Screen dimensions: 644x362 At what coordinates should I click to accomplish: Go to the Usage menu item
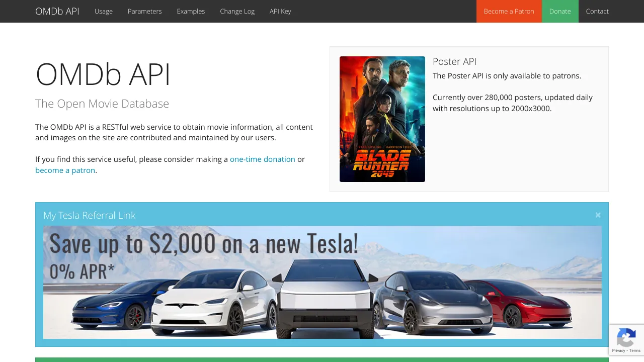pyautogui.click(x=104, y=11)
